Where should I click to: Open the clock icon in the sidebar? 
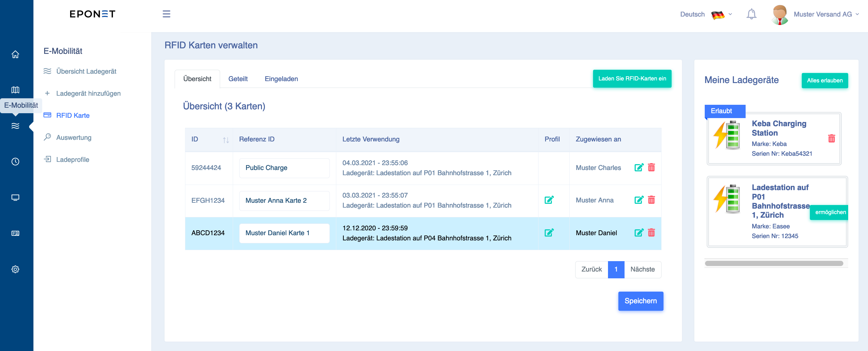coord(16,162)
